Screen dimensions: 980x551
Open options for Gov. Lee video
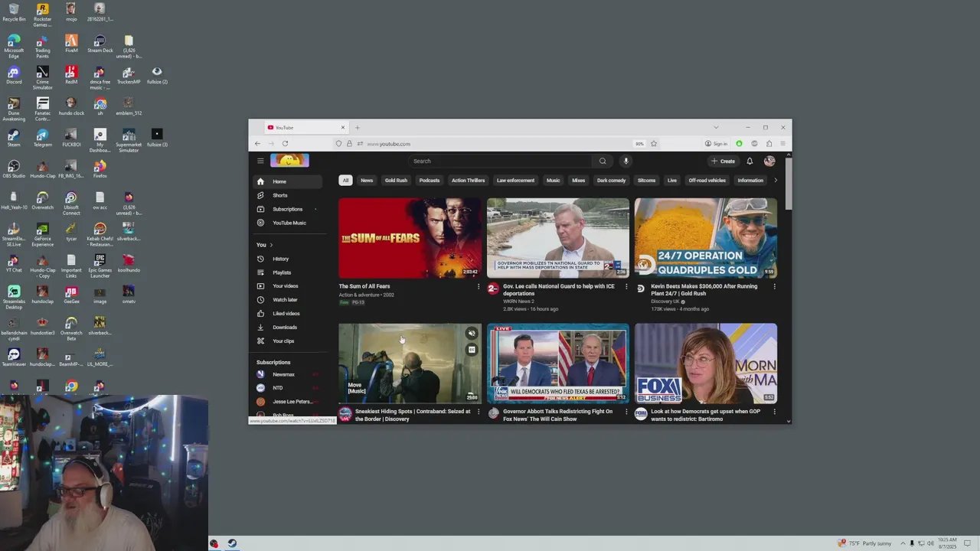point(626,287)
